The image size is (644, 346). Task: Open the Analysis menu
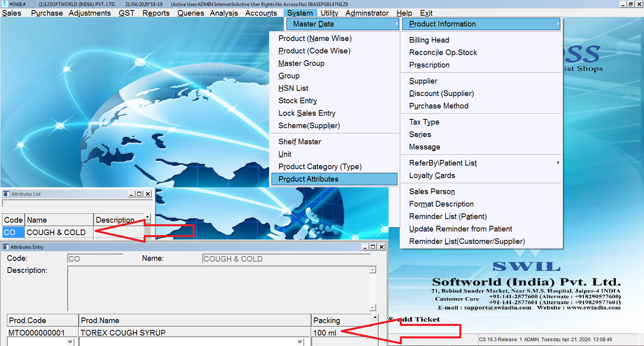[224, 13]
